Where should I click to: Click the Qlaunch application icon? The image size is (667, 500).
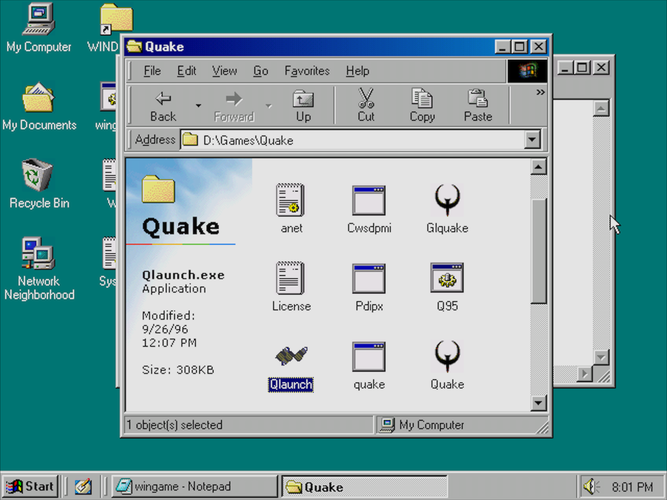coord(291,357)
